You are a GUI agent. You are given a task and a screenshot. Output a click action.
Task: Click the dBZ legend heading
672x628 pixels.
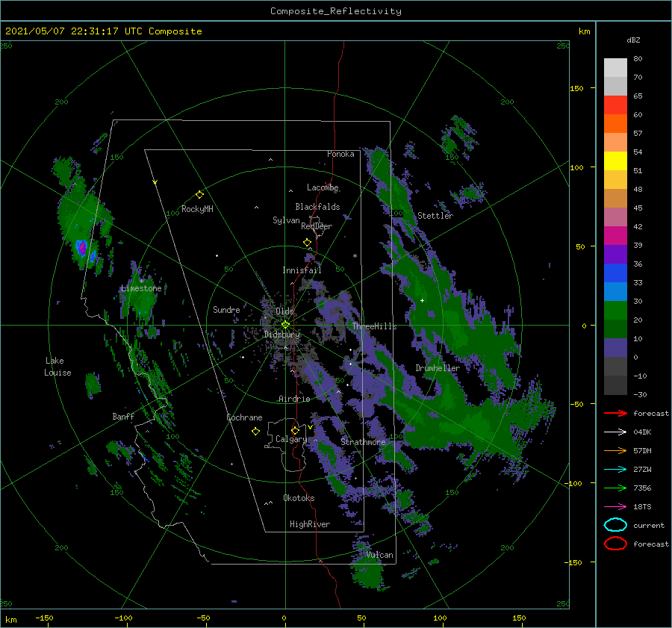point(633,40)
